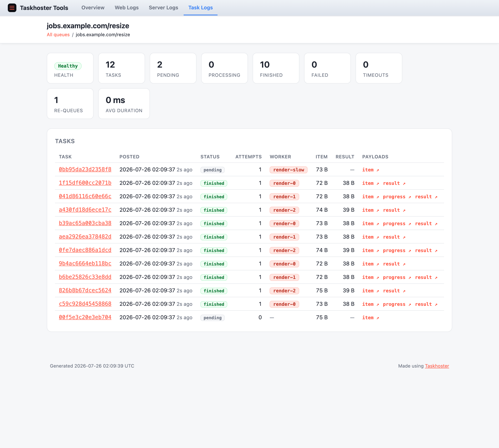The height and width of the screenshot is (448, 499).
Task: Open task 00f5e3c20e3eb704
Action: [x=85, y=317]
